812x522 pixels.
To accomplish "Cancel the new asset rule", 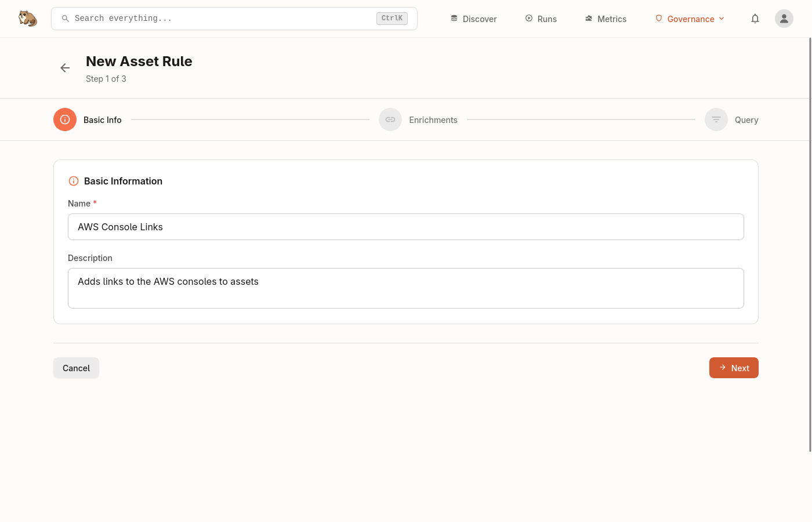I will (76, 368).
